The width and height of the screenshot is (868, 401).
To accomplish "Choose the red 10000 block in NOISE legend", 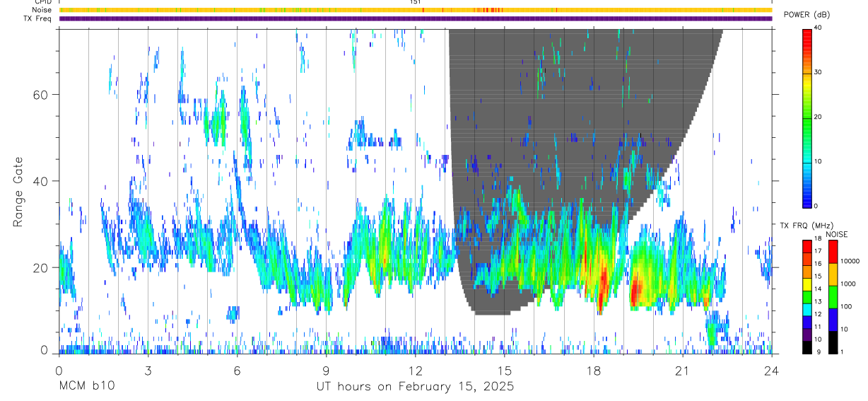I will coord(833,252).
